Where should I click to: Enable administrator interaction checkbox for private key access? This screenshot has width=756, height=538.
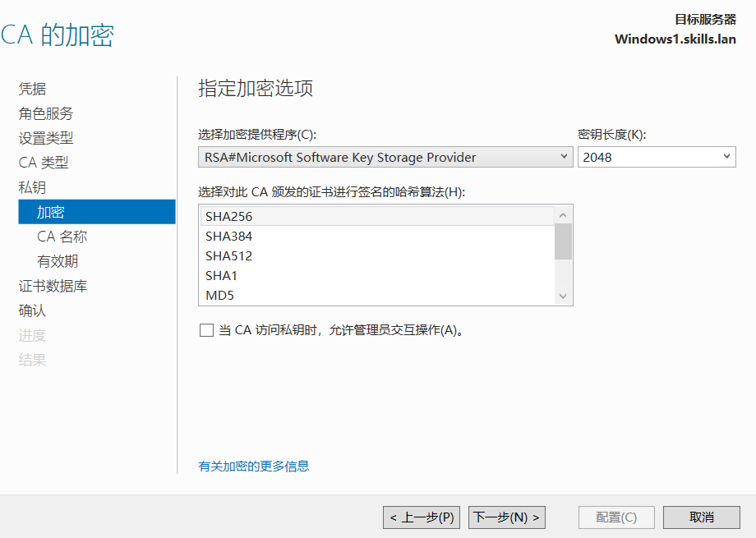206,330
